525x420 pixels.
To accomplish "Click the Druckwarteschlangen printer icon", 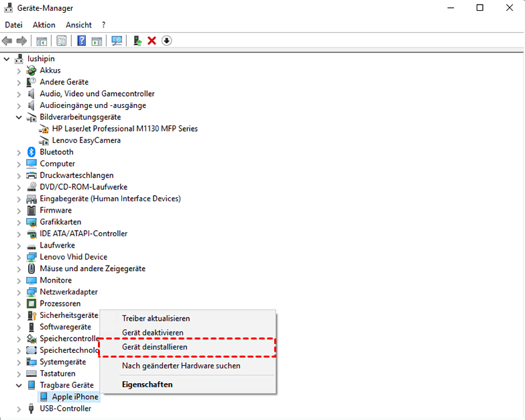I will coord(32,175).
